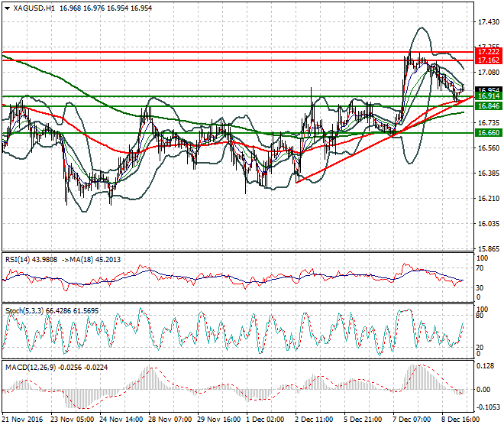Click the 21 Nov 2016 time axis label
This screenshot has height=428, width=504.
[22, 420]
